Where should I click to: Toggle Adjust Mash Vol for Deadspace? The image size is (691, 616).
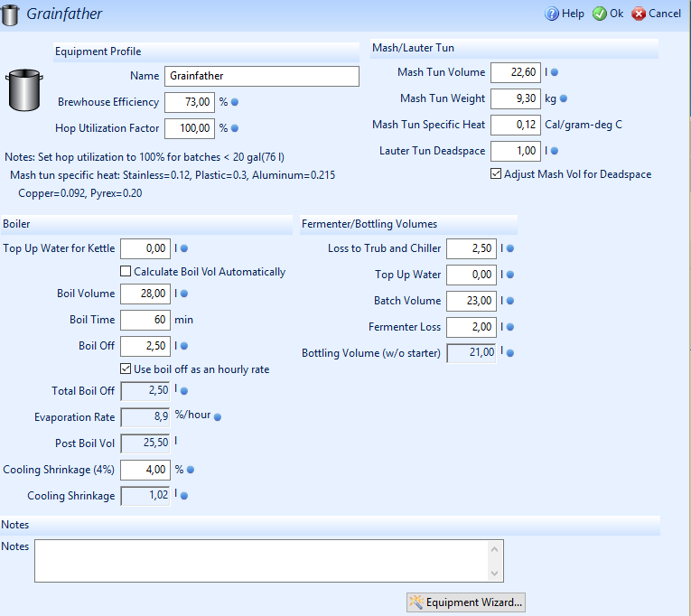click(496, 174)
